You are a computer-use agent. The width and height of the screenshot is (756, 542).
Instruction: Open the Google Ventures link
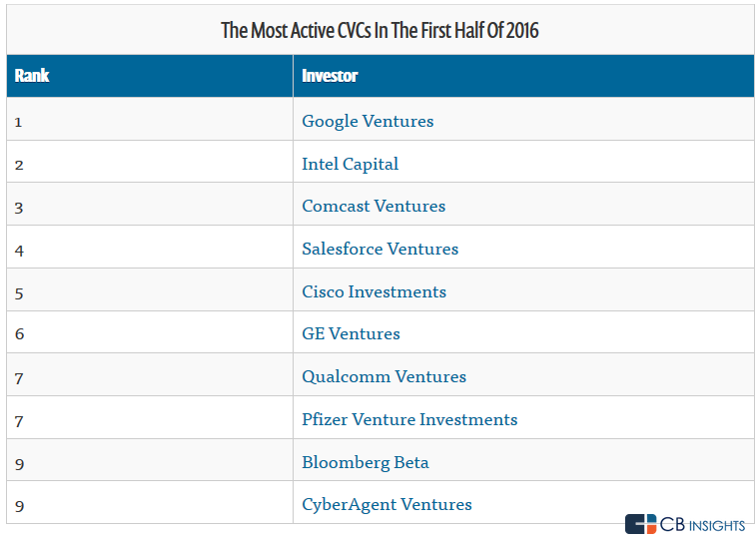click(368, 121)
